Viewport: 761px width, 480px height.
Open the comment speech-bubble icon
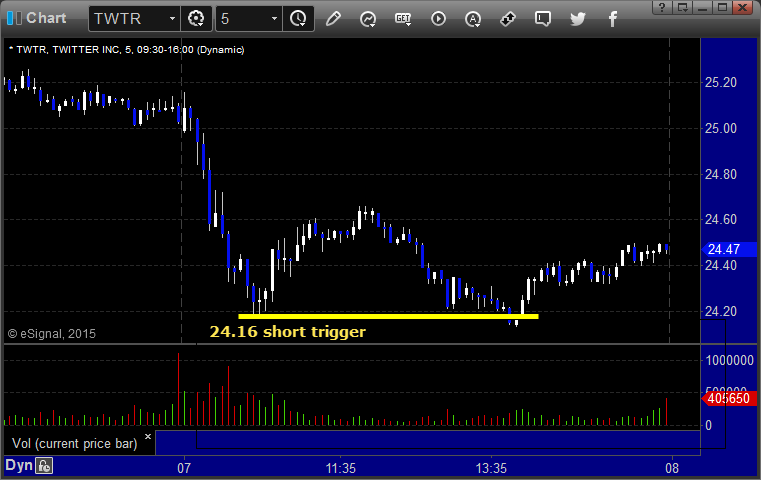543,19
